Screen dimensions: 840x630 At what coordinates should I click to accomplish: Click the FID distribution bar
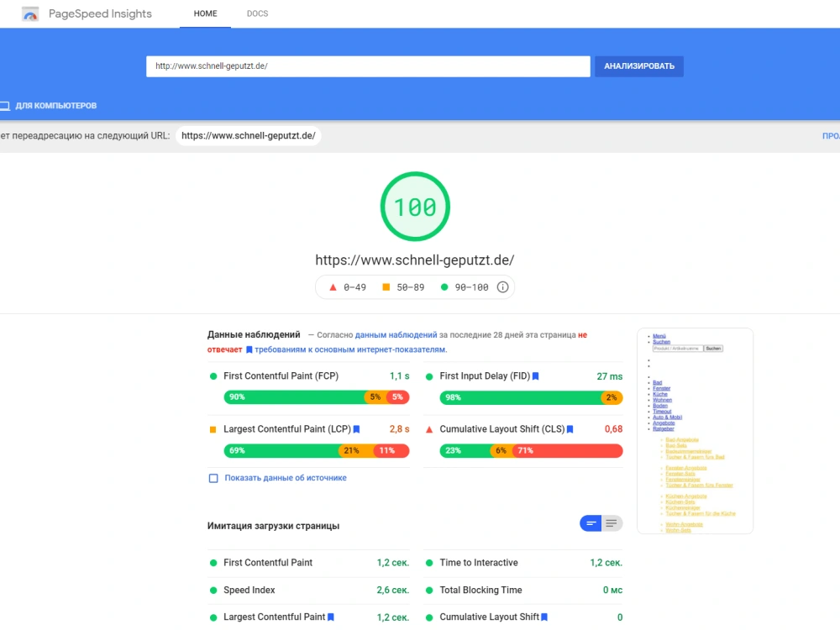(x=531, y=397)
